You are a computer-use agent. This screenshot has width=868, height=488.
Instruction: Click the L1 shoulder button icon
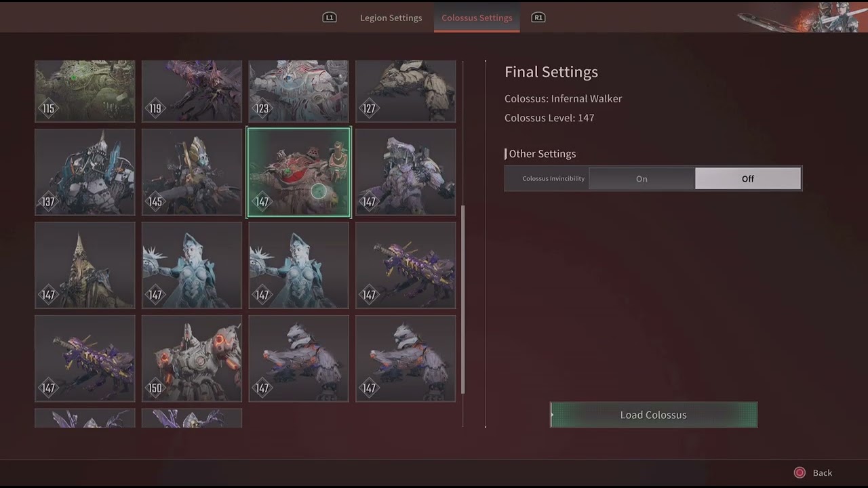330,18
